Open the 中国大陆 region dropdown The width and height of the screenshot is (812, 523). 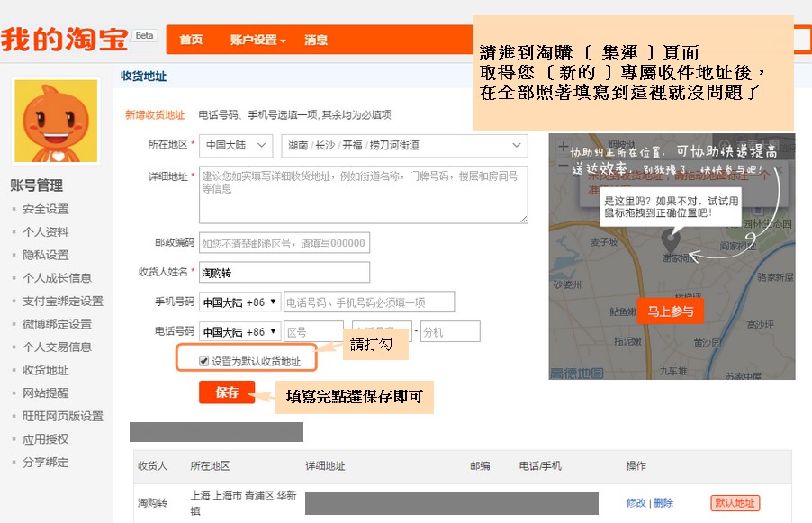click(x=236, y=146)
